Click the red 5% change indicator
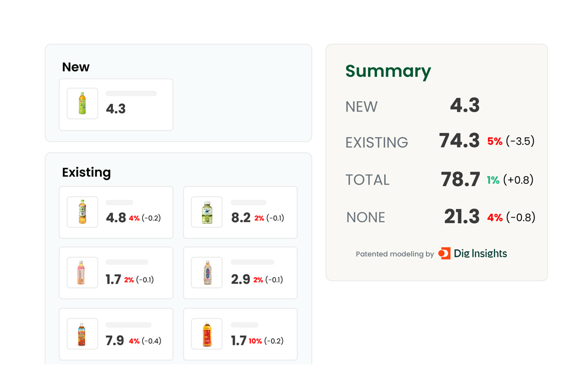588x366 pixels. click(495, 142)
